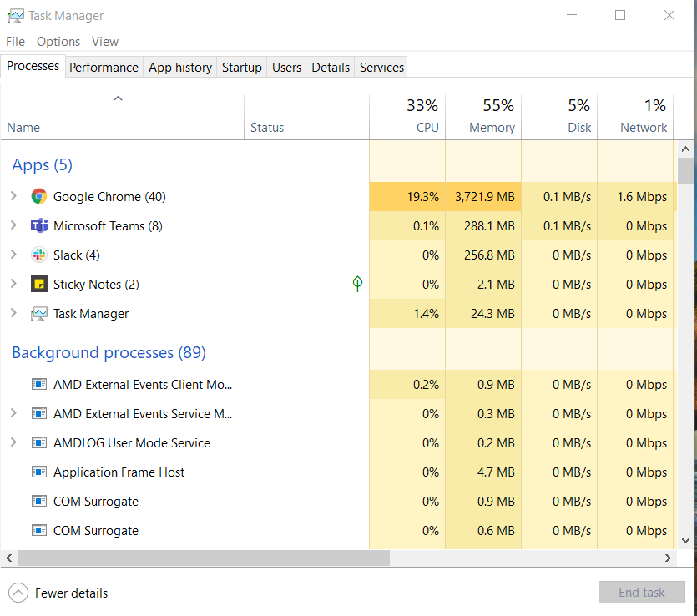The height and width of the screenshot is (616, 697).
Task: Click the Fewer details link
Action: [x=71, y=593]
